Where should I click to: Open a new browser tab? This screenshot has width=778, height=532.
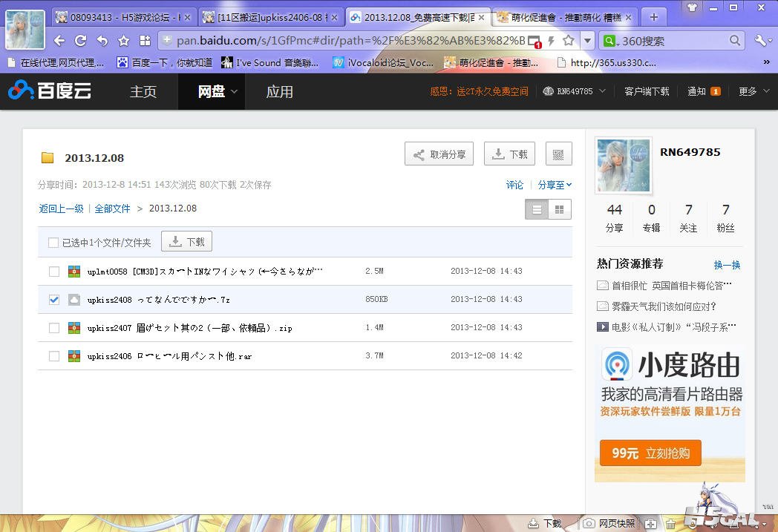[653, 17]
